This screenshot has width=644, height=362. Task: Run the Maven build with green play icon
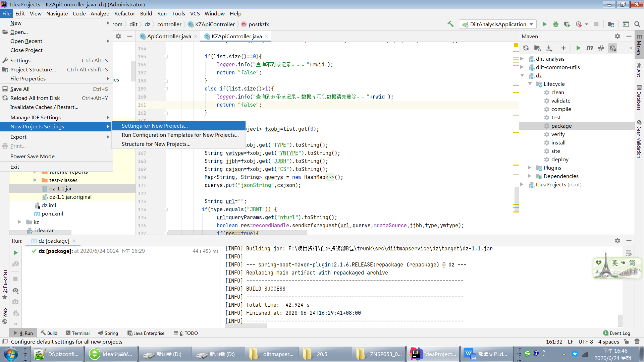(x=578, y=48)
